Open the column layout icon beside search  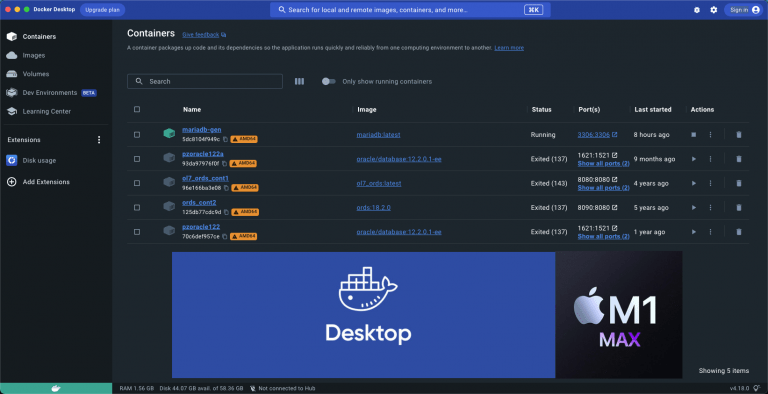[x=299, y=81]
